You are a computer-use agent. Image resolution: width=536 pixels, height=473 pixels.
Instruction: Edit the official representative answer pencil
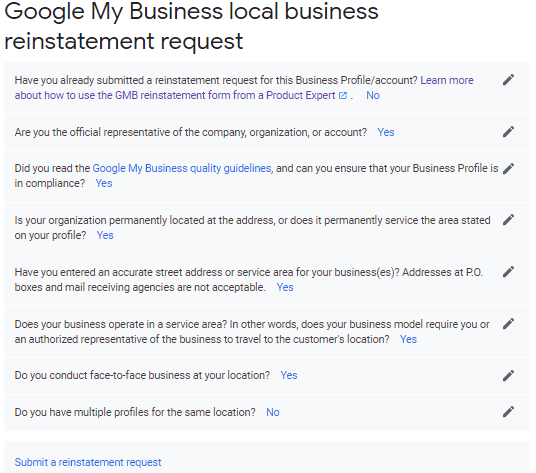coord(508,132)
